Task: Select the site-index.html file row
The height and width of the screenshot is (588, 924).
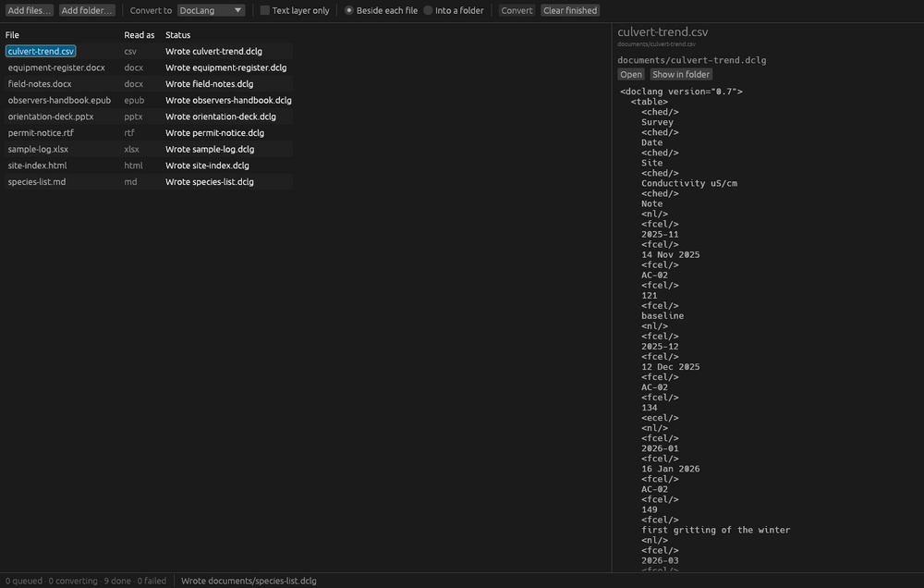Action: pyautogui.click(x=149, y=165)
